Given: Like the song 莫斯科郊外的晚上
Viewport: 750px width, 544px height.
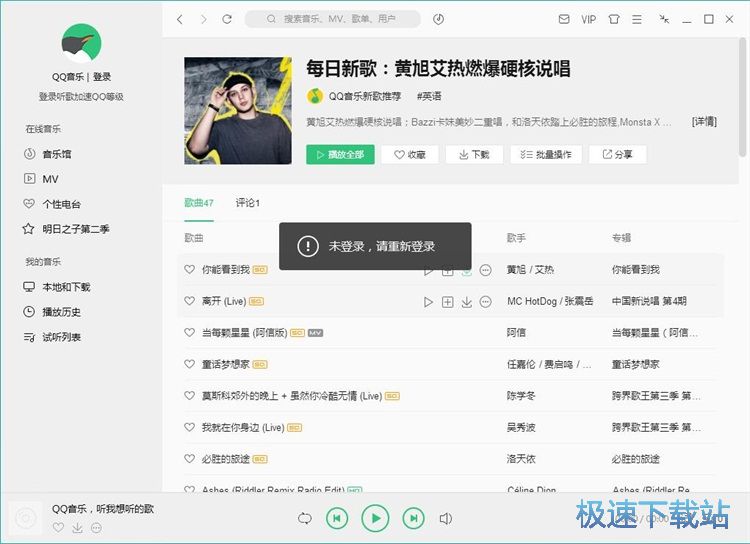Looking at the screenshot, I should tap(189, 396).
